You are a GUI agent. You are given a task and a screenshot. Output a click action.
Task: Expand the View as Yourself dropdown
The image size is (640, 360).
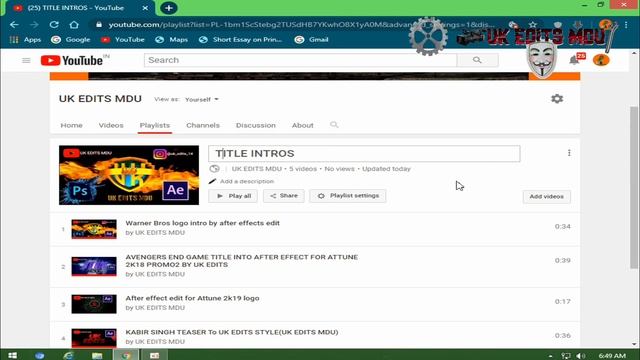pos(202,99)
